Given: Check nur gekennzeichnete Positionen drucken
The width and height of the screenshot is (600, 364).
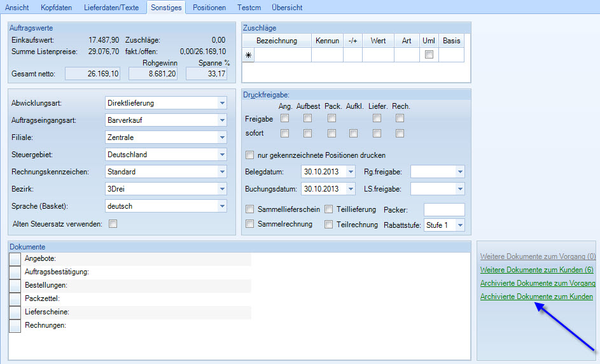Looking at the screenshot, I should 250,155.
